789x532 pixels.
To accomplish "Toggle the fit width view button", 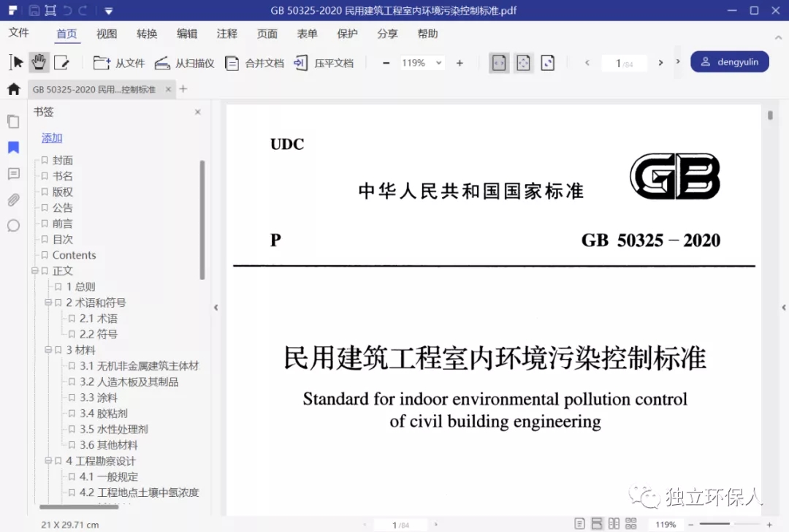I will coord(498,63).
